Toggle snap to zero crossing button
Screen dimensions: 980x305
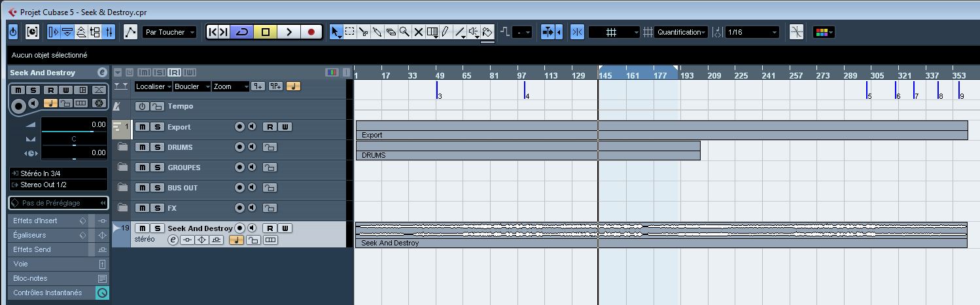796,32
